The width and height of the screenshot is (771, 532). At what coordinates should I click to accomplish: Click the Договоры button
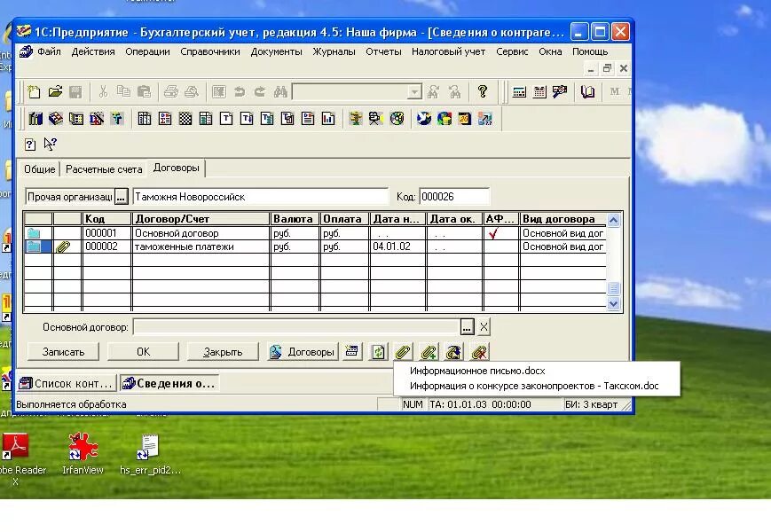[x=303, y=352]
